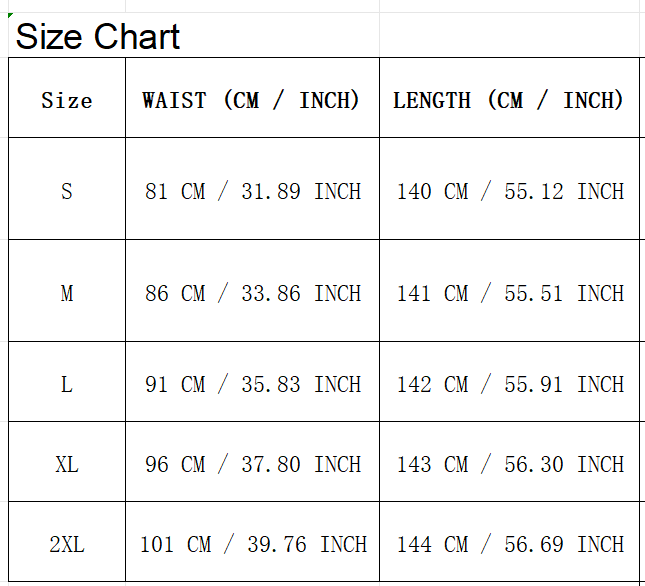This screenshot has width=645, height=586.
Task: Select the Size header cell
Action: [x=67, y=98]
